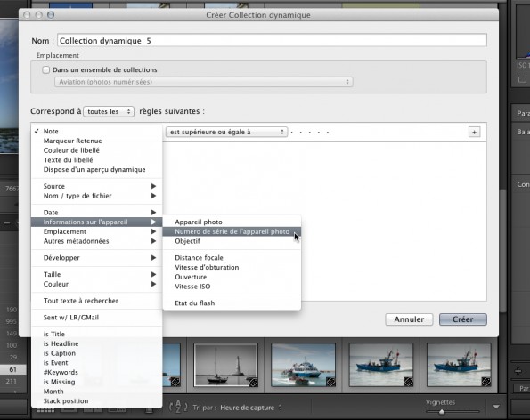Click the A-Z sort direction icon
The width and height of the screenshot is (530, 420).
178,407
